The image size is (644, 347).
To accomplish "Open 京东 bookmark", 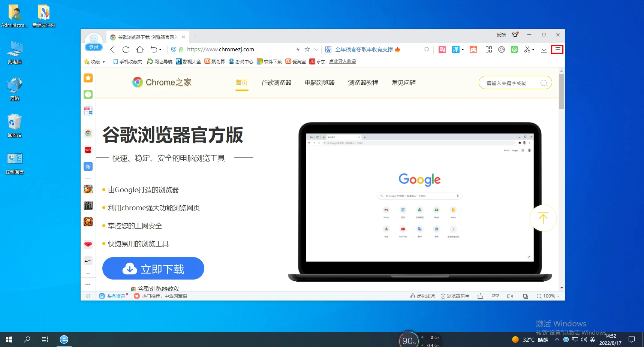I will click(318, 62).
